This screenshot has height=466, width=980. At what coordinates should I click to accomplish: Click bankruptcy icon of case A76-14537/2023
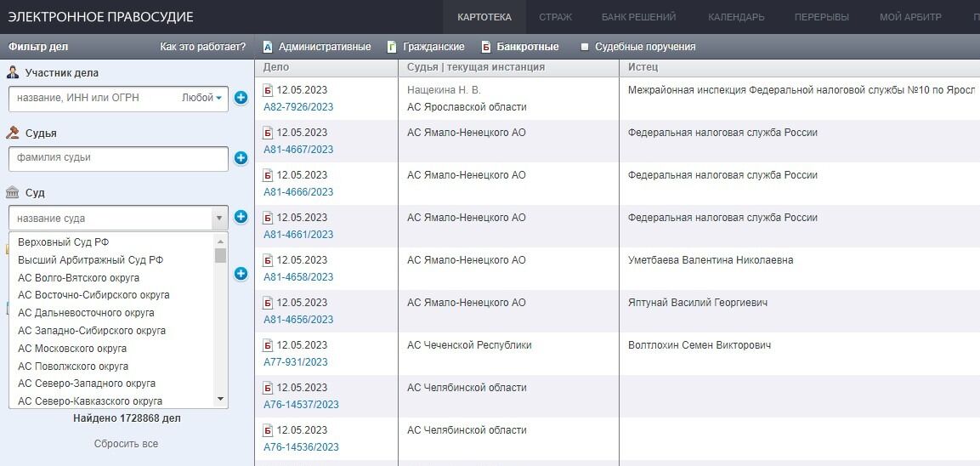pyautogui.click(x=268, y=388)
